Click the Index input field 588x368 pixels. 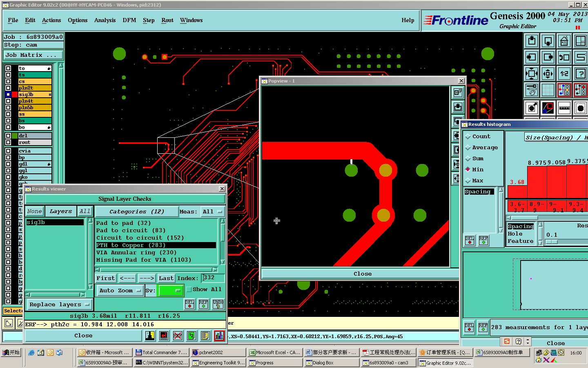[x=213, y=278]
